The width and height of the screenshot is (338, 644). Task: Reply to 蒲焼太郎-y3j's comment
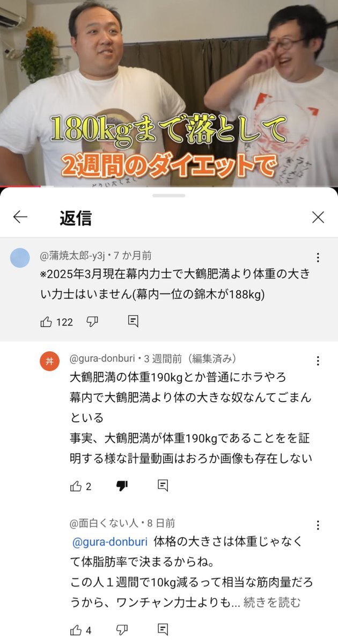coord(133,321)
